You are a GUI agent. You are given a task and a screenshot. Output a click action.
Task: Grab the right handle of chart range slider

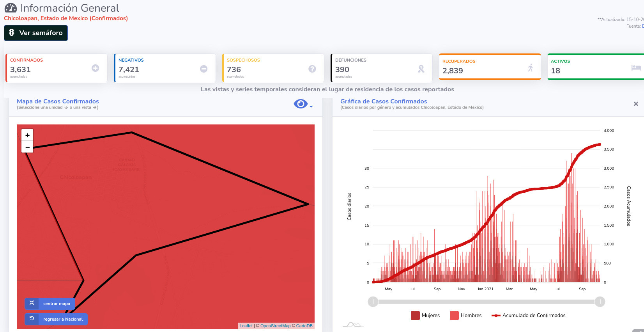(x=600, y=302)
